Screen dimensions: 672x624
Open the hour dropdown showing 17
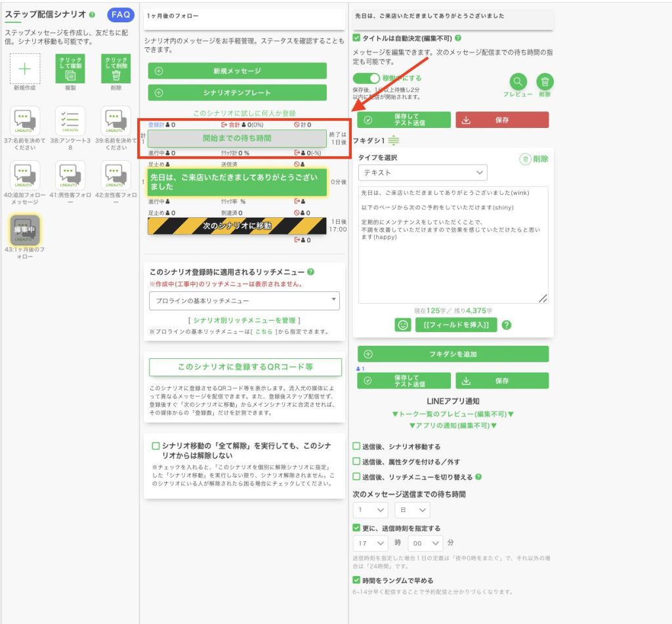(x=371, y=543)
